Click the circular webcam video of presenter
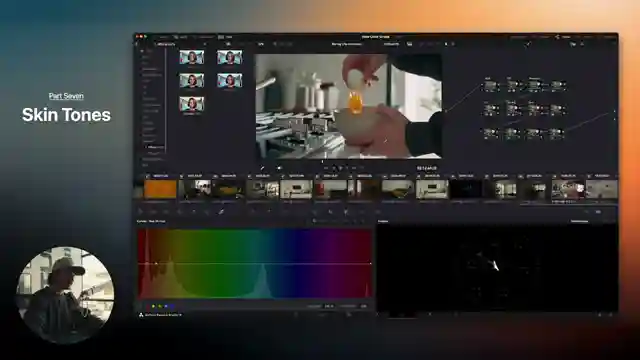Viewport: 640px width, 360px height. click(x=65, y=295)
